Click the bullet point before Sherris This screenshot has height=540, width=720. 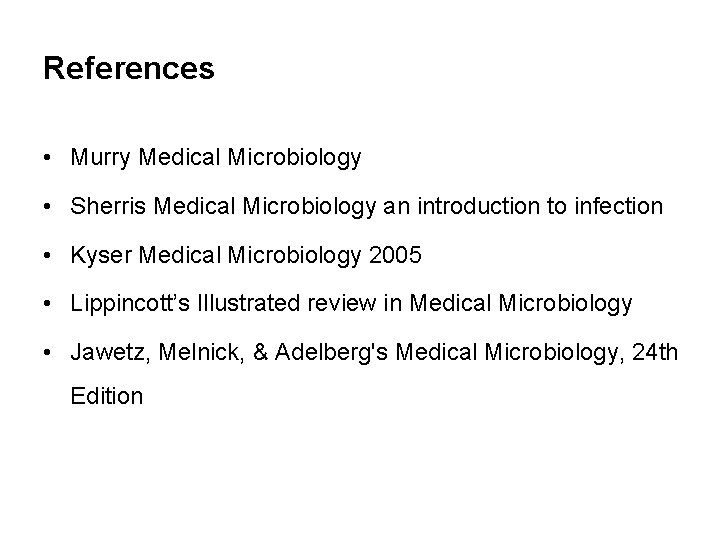click(48, 207)
